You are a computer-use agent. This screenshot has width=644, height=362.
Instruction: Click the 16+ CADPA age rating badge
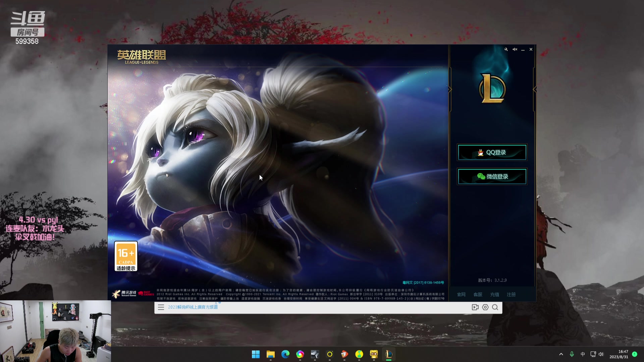point(126,256)
